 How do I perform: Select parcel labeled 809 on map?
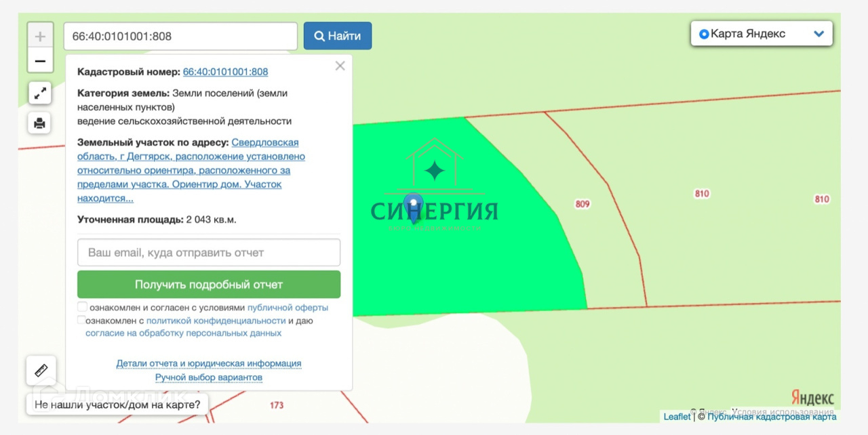582,204
